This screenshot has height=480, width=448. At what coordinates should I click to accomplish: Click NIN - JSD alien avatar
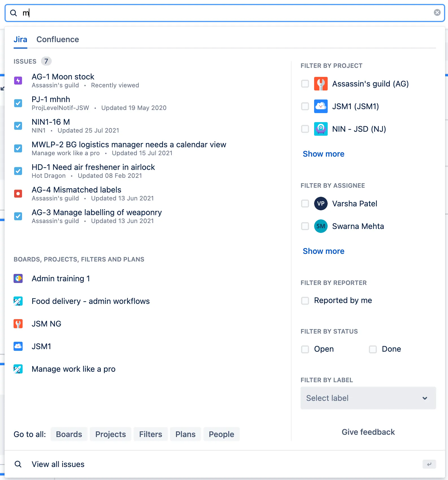[321, 129]
